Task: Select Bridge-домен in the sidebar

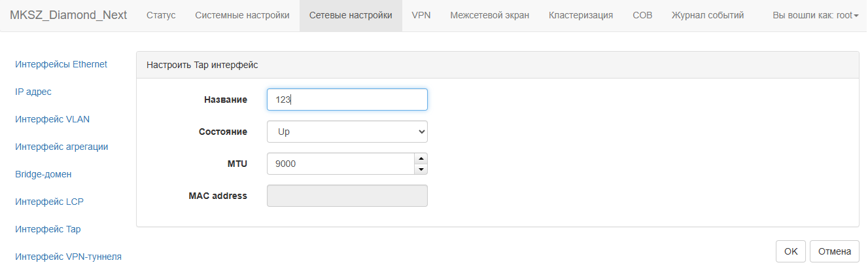Action: click(43, 174)
